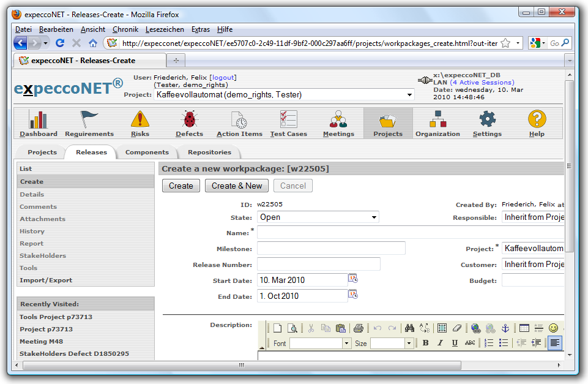Toggle bold formatting in description editor
This screenshot has width=588, height=384.
point(425,344)
